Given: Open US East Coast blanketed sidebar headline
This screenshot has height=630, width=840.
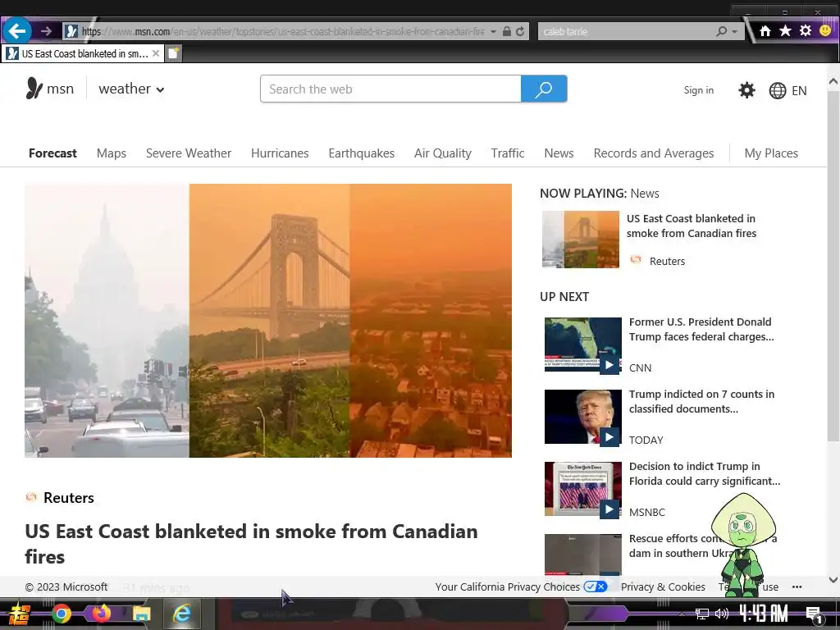Looking at the screenshot, I should tap(691, 226).
